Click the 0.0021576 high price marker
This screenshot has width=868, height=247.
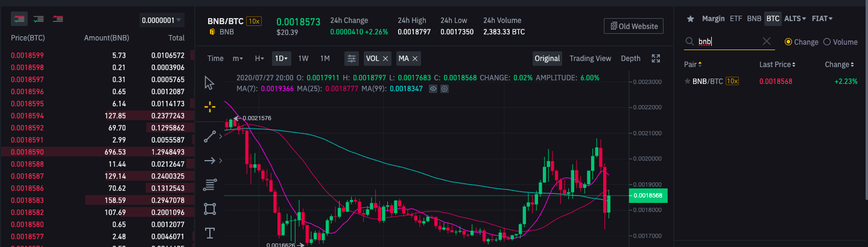click(257, 118)
